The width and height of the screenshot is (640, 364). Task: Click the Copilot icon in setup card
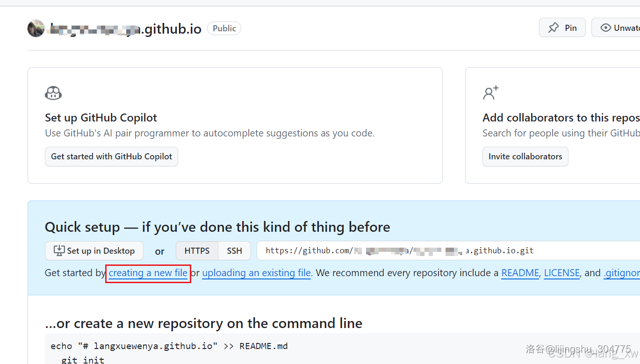tap(53, 93)
